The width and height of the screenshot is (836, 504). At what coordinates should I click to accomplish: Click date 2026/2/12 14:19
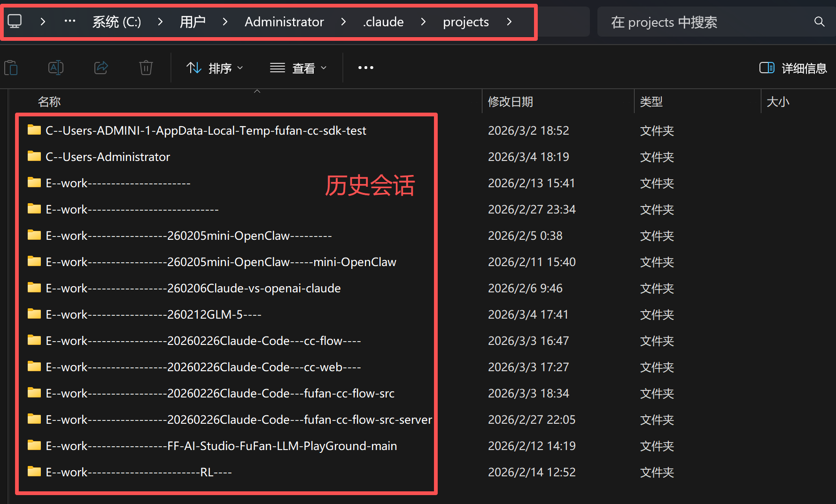(x=532, y=446)
